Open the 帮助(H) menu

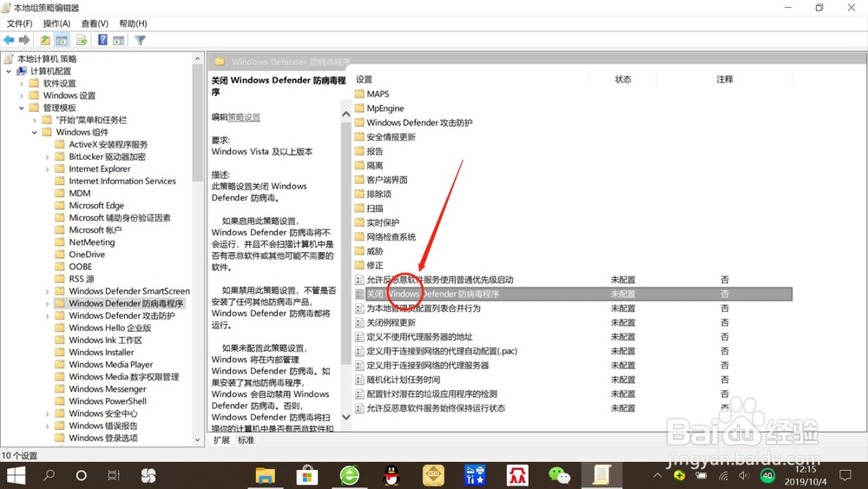(x=133, y=23)
